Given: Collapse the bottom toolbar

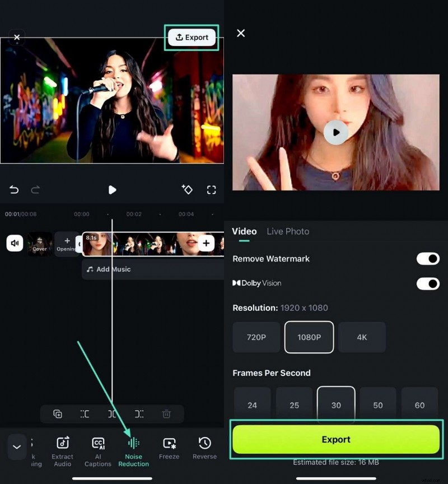Looking at the screenshot, I should coord(17,447).
